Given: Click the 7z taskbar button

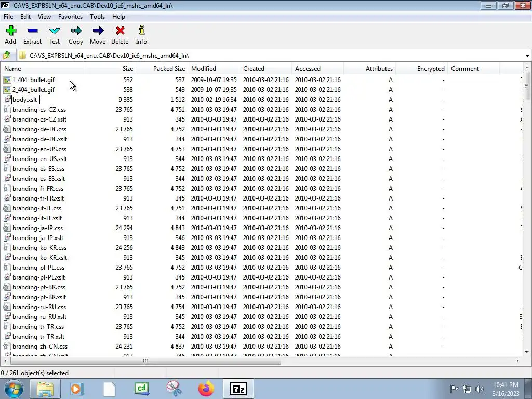Looking at the screenshot, I should tap(238, 389).
